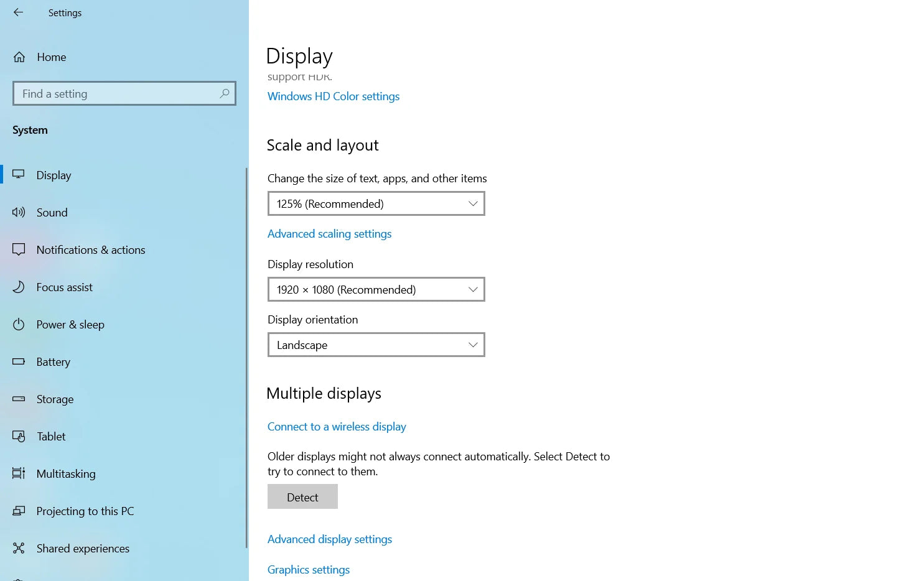Click the Multitasking icon
The height and width of the screenshot is (581, 924).
pyautogui.click(x=19, y=473)
